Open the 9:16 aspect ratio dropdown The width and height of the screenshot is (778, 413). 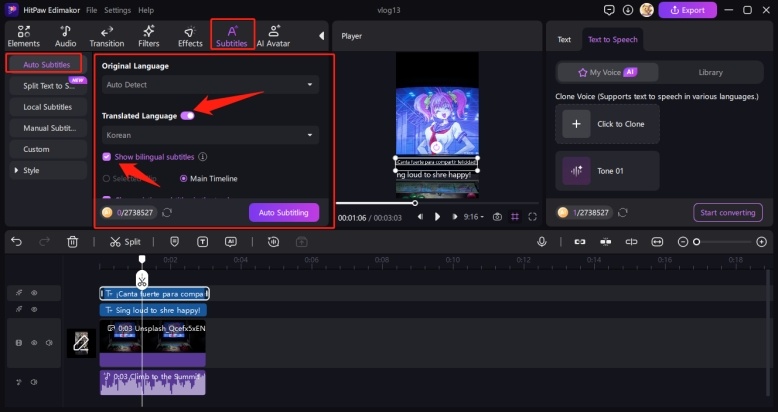coord(473,217)
